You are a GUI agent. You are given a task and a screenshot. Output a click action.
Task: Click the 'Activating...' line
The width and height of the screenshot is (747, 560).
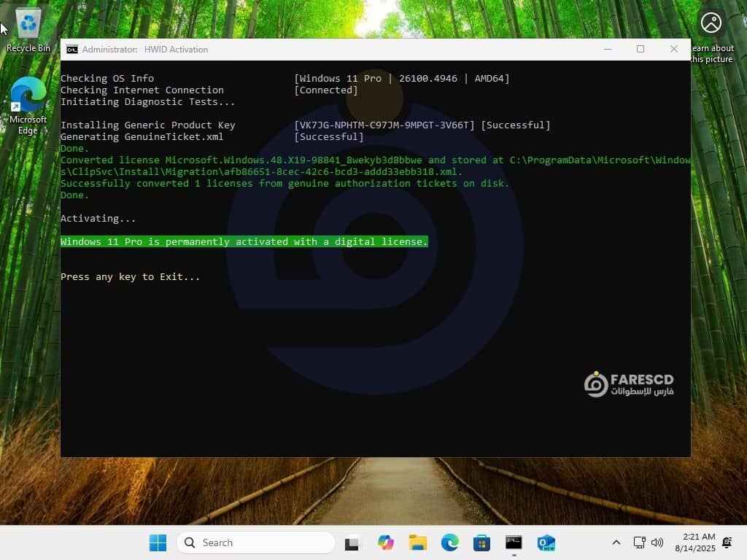pos(98,219)
